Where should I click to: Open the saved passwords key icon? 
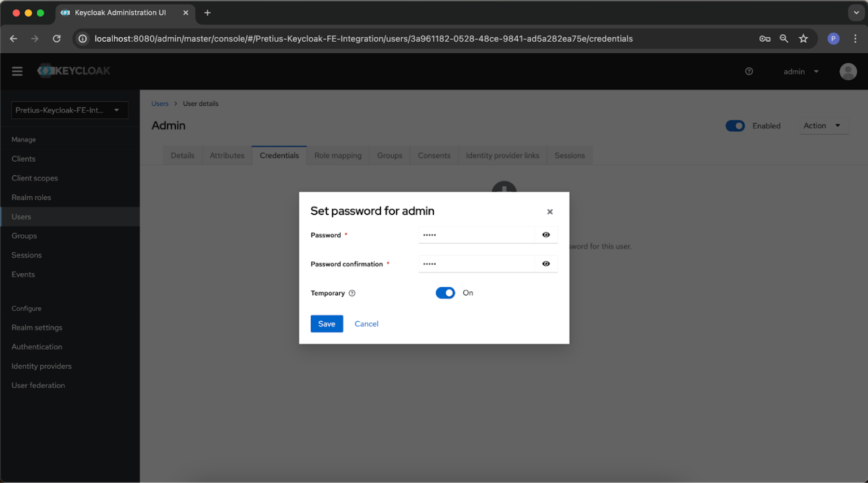[x=765, y=38]
